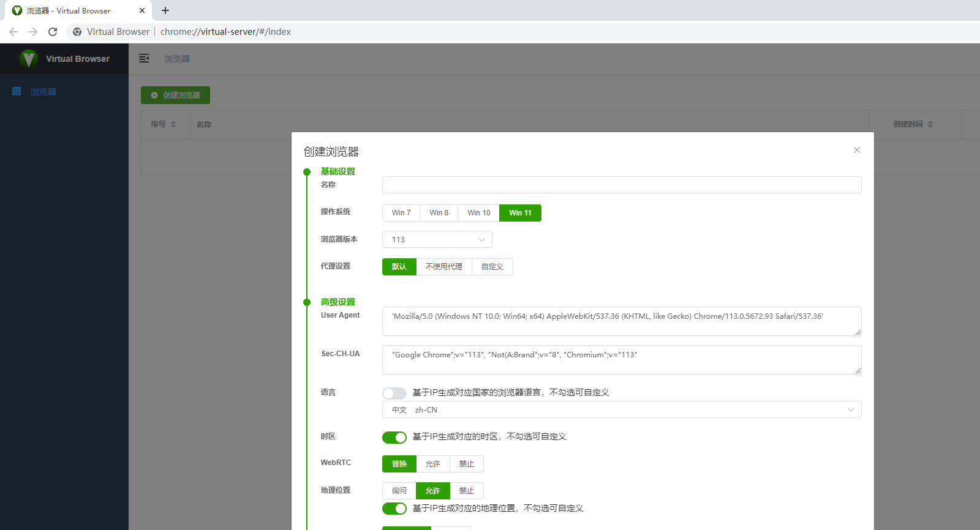Click the User Agent text area
980x530 pixels.
tap(621, 321)
